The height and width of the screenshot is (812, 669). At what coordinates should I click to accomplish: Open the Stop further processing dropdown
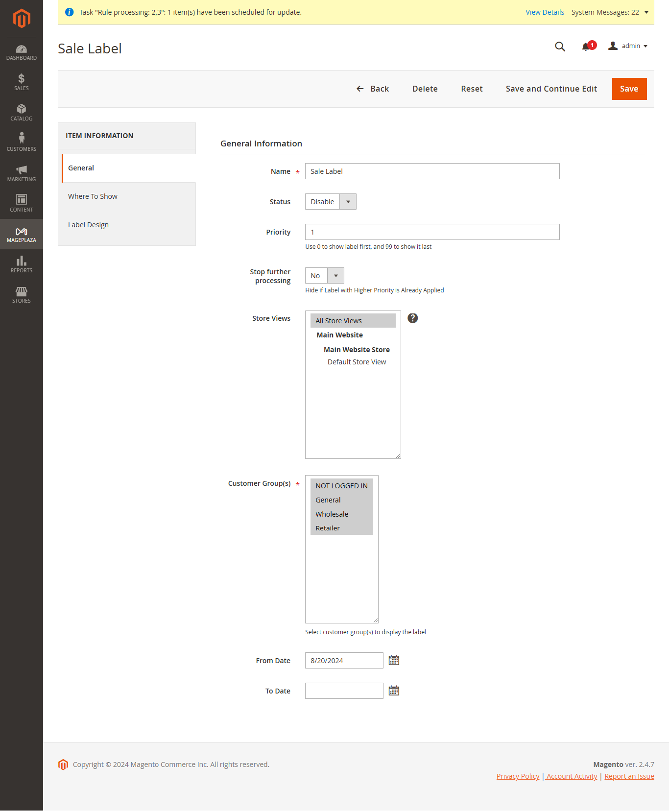click(x=324, y=276)
